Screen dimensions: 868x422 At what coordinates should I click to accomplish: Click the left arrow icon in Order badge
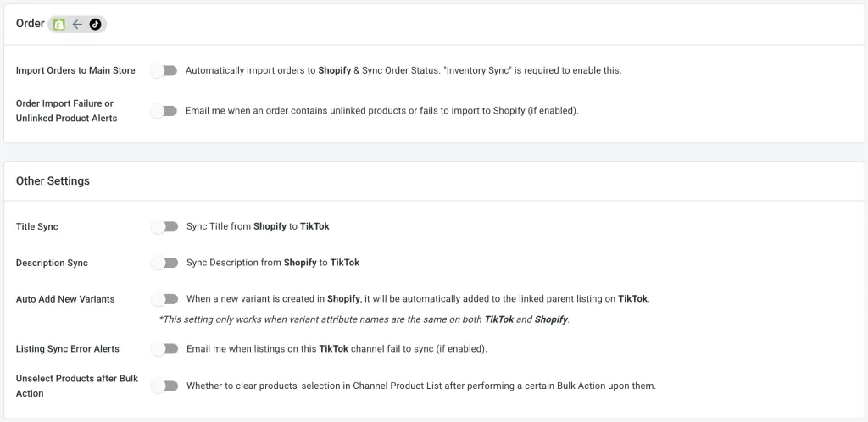pyautogui.click(x=77, y=25)
